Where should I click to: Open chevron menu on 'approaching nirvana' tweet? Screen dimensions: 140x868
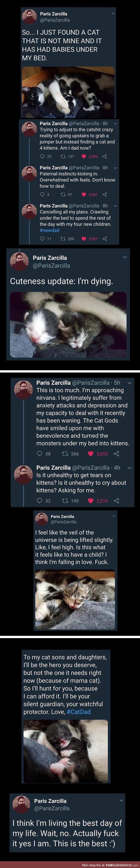[129, 383]
